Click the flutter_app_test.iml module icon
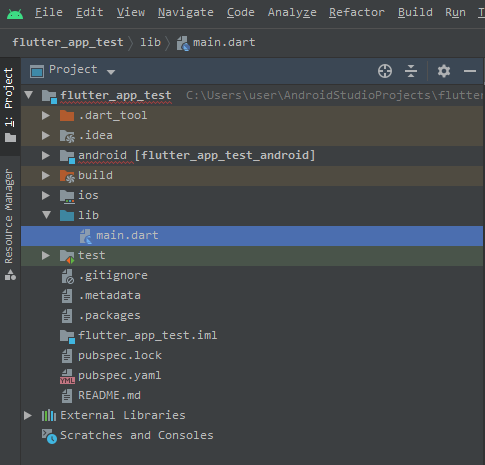This screenshot has height=465, width=485. click(67, 336)
